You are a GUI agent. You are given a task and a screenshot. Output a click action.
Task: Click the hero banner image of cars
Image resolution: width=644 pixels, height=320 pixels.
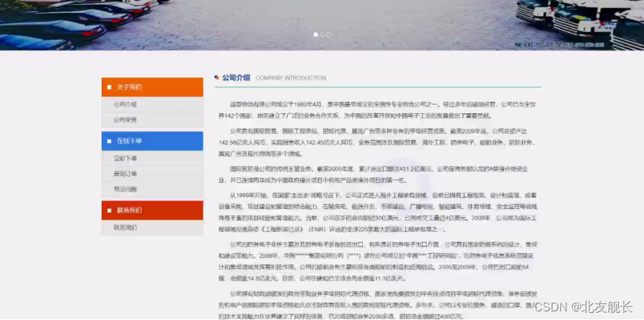click(x=322, y=25)
